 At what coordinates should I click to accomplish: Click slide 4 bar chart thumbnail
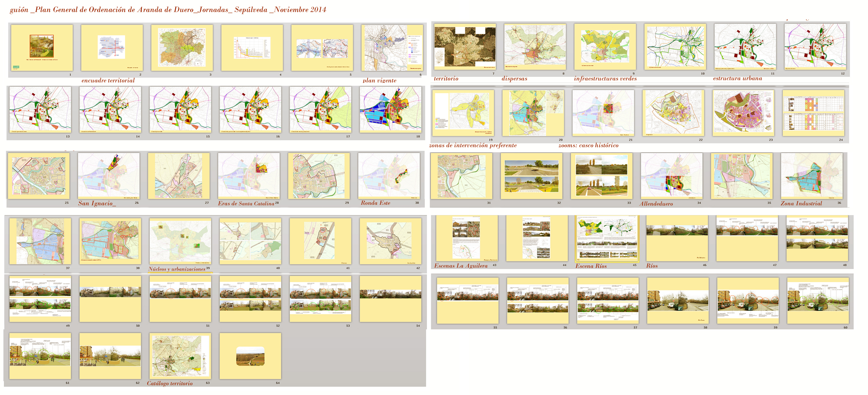(x=252, y=47)
